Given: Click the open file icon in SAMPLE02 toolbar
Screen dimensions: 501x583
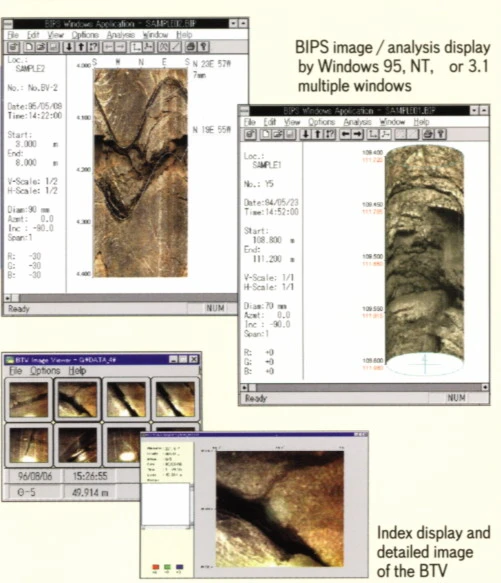Looking at the screenshot, I should (41, 47).
